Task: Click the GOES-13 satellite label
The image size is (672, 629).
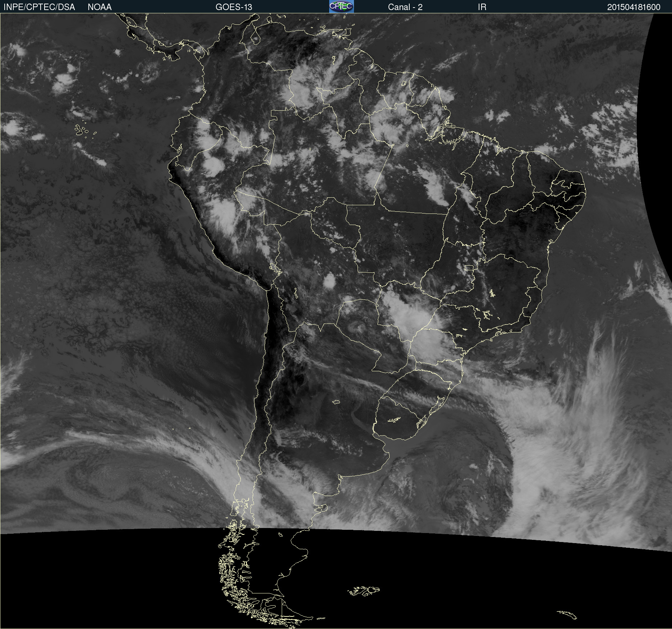Action: pos(234,7)
